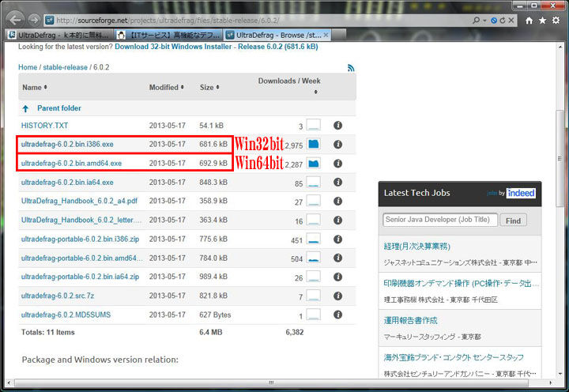
Task: Go to Home breadcrumb link
Action: (28, 67)
